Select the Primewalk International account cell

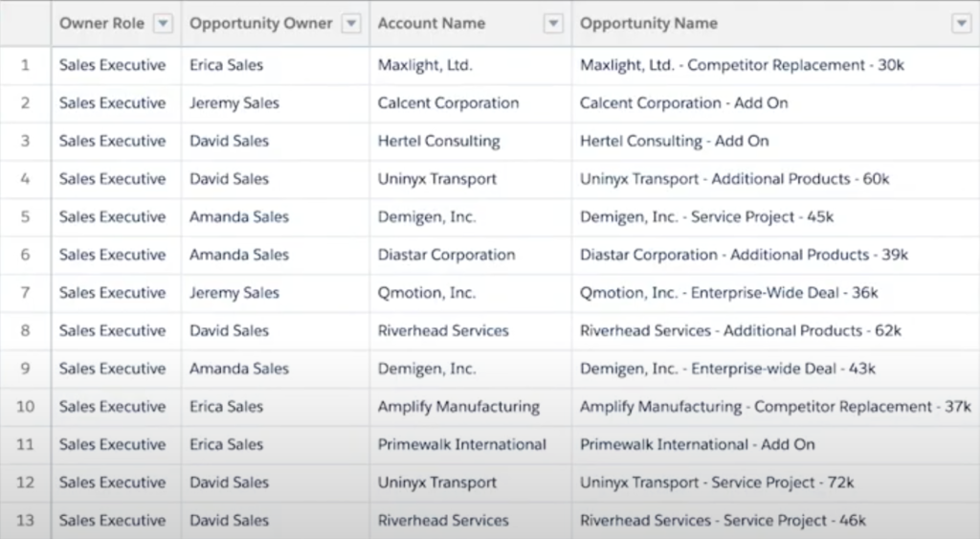(x=461, y=444)
